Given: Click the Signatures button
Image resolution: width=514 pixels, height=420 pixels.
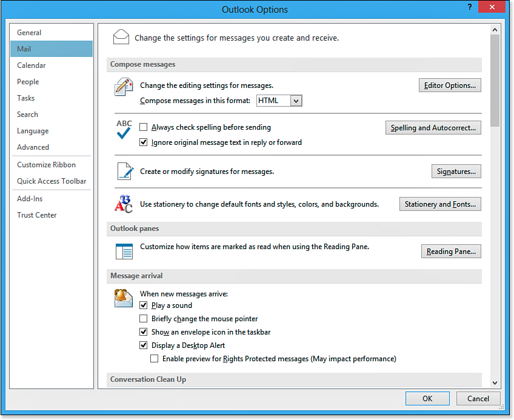Looking at the screenshot, I should [456, 172].
